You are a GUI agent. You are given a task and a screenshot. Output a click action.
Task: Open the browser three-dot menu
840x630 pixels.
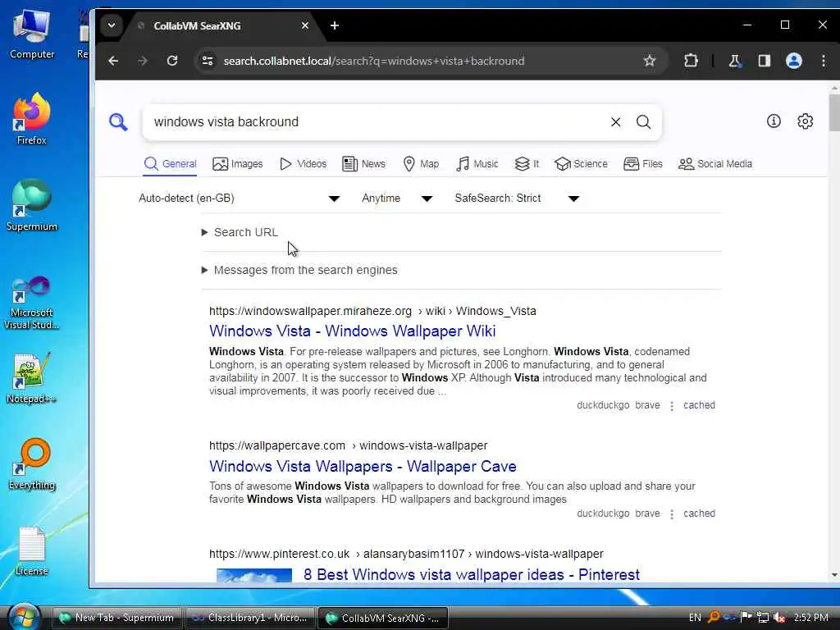824,61
